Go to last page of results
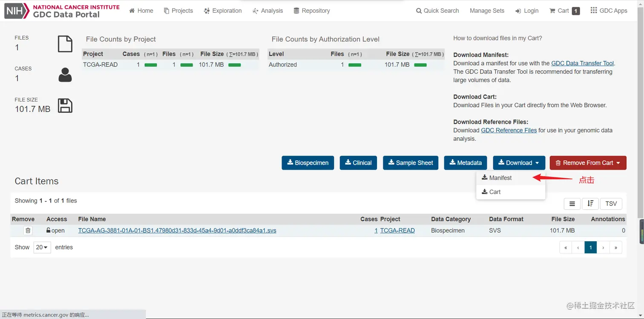644x319 pixels. tap(616, 247)
